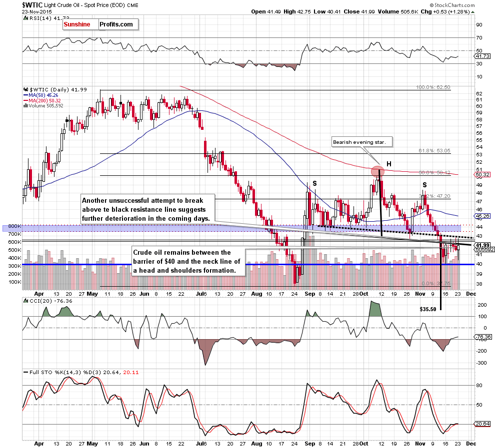Screen dimensions: 495x448
Task: Click the High 42.75 header value
Action: pos(296,11)
